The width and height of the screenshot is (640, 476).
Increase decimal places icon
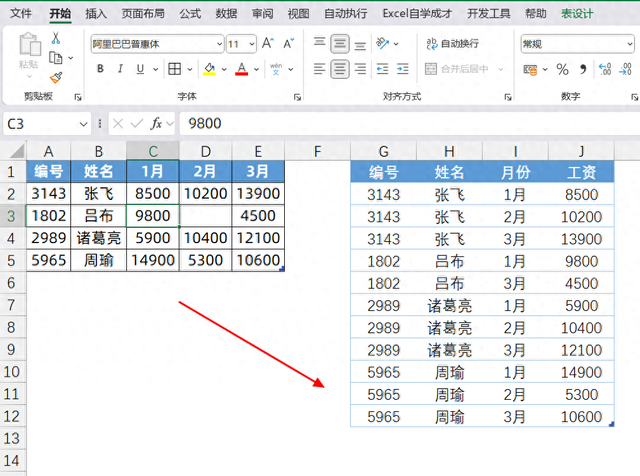(605, 69)
